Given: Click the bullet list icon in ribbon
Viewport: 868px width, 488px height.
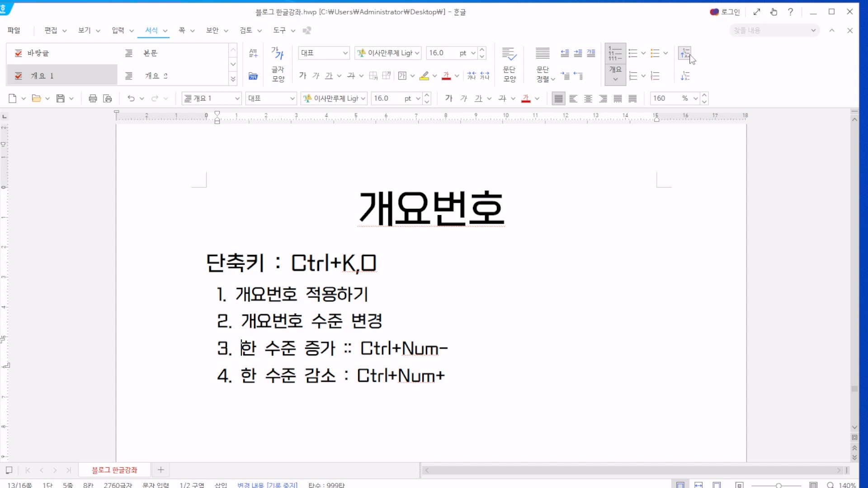Looking at the screenshot, I should click(x=633, y=53).
